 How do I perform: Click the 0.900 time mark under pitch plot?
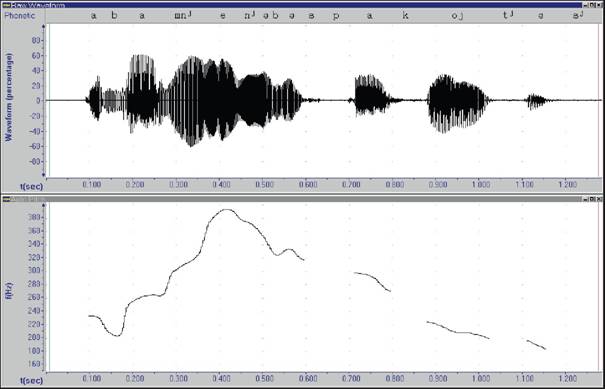[x=438, y=379]
